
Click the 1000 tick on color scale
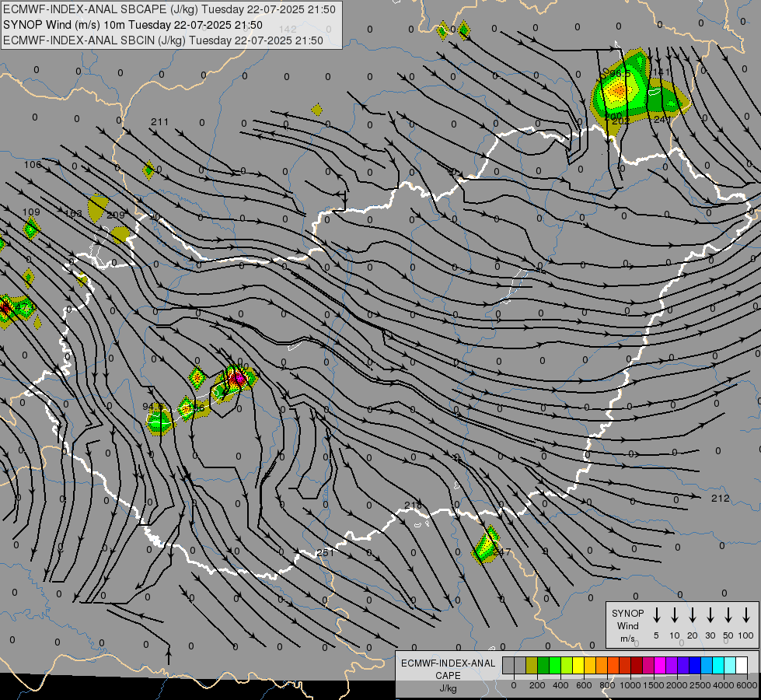(630, 685)
